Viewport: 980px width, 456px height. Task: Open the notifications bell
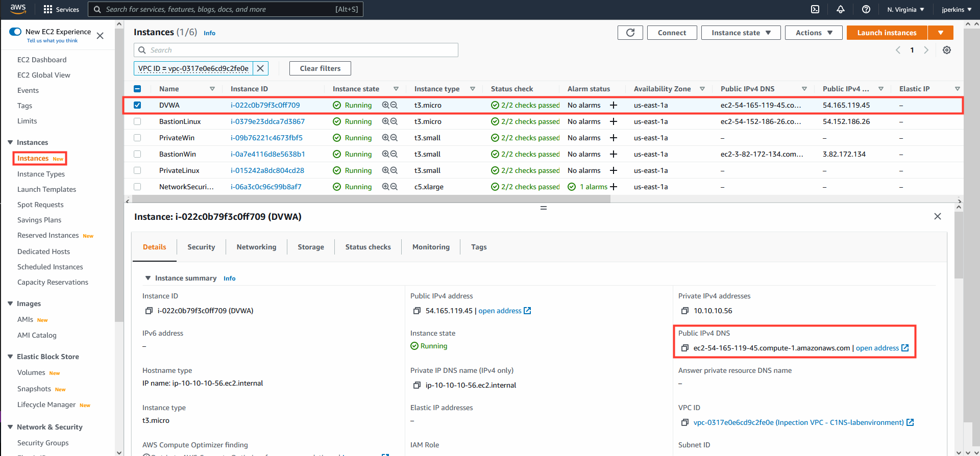[841, 9]
